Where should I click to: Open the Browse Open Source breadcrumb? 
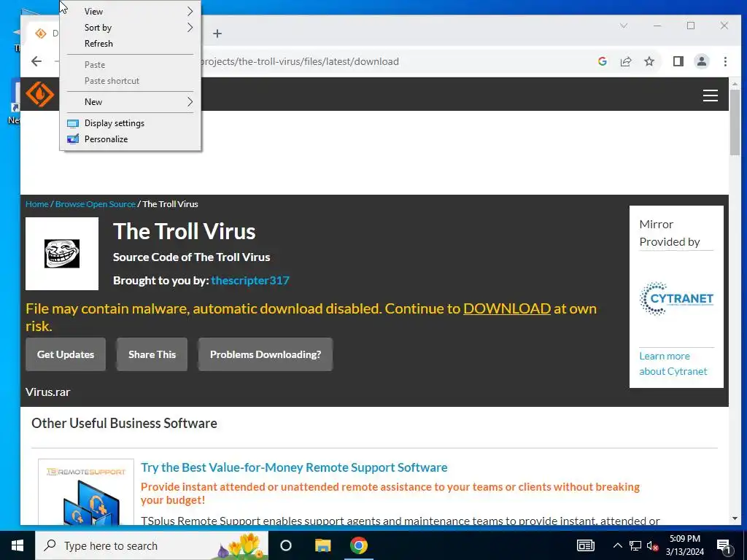point(96,204)
